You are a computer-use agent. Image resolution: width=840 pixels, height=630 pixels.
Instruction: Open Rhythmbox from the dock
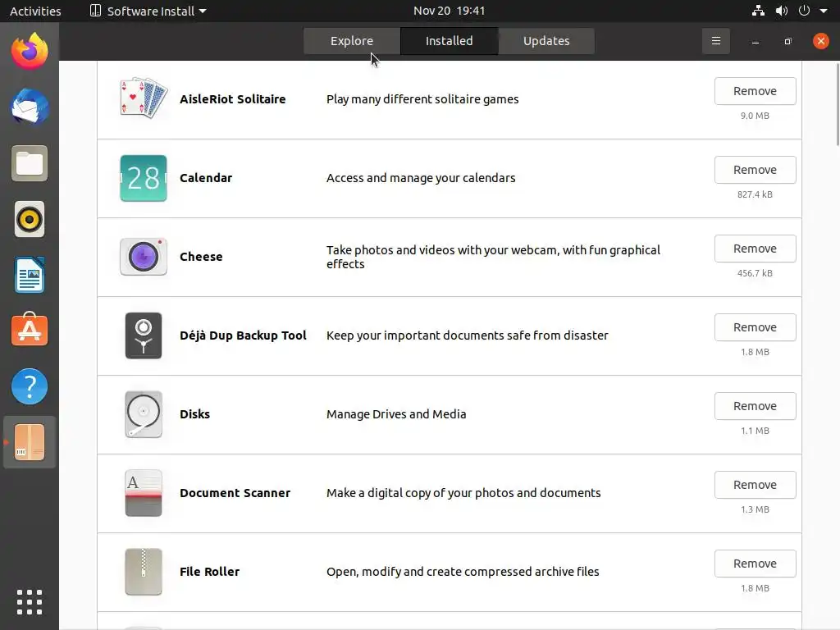pyautogui.click(x=30, y=219)
